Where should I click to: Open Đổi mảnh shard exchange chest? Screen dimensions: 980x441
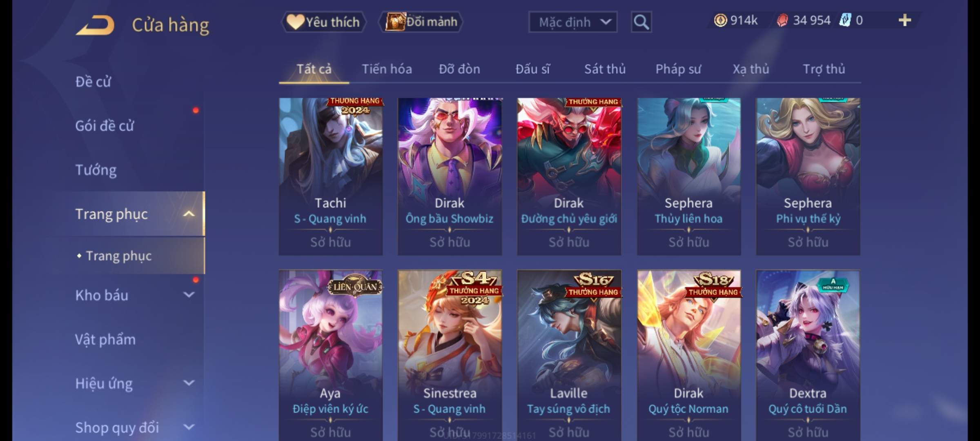pyautogui.click(x=421, y=22)
